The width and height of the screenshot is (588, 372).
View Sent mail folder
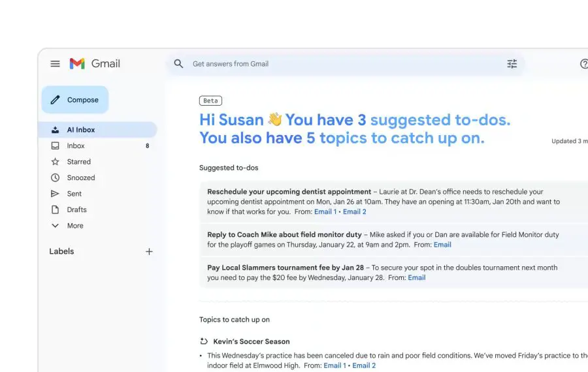[x=74, y=194]
